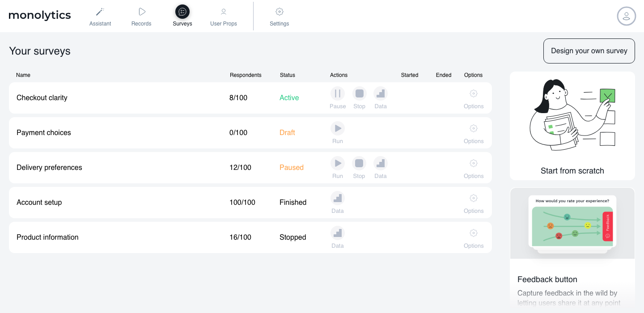
Task: Click the Status column header
Action: coord(288,75)
